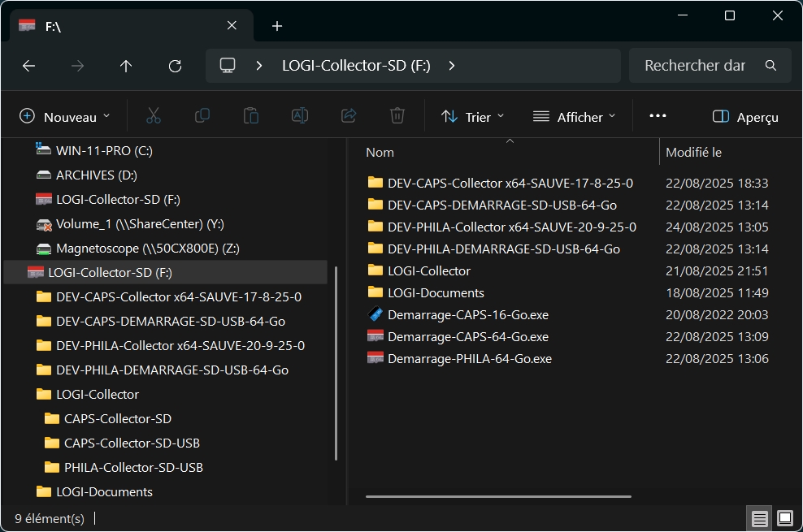Click the Magnetoscope (Z:) network drive icon

coord(44,249)
